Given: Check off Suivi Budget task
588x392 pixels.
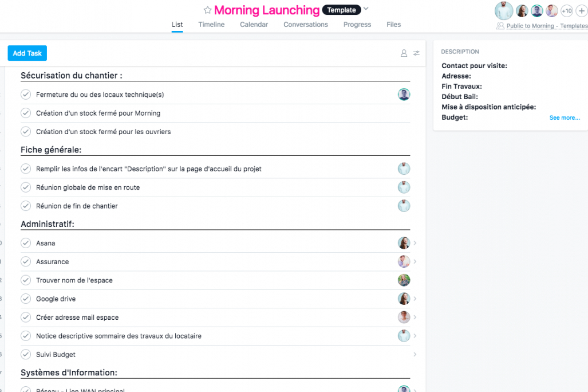Looking at the screenshot, I should (26, 355).
